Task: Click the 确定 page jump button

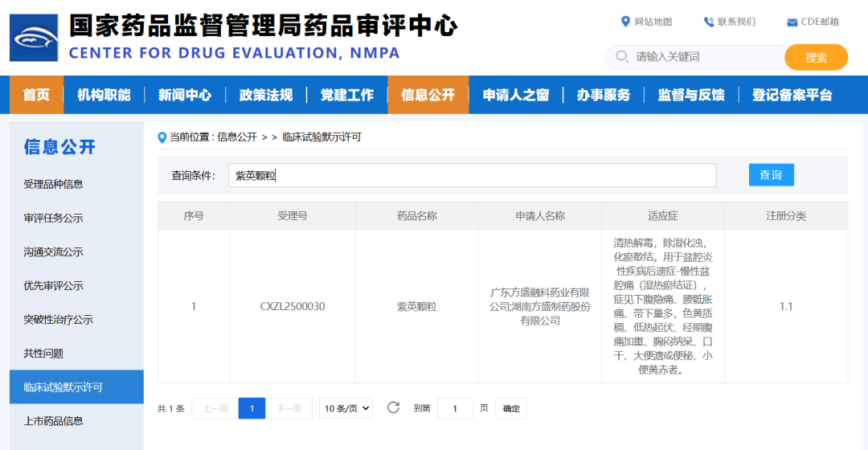Action: [511, 408]
